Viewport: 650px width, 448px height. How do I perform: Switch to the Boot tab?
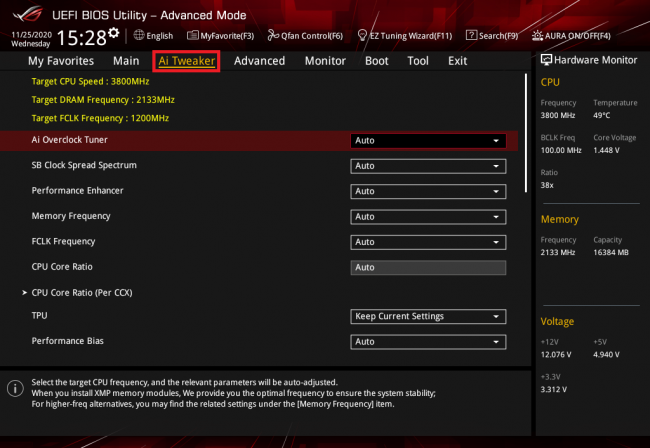(x=376, y=61)
